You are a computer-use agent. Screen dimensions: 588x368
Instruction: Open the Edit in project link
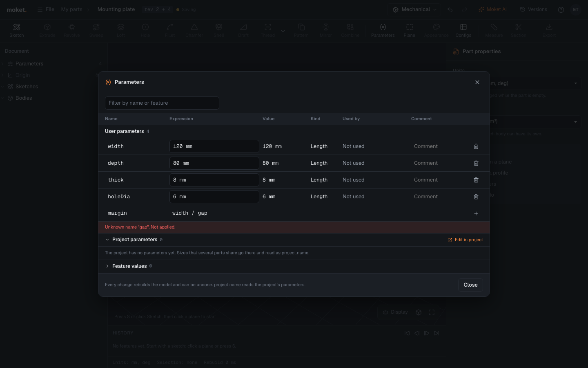465,240
